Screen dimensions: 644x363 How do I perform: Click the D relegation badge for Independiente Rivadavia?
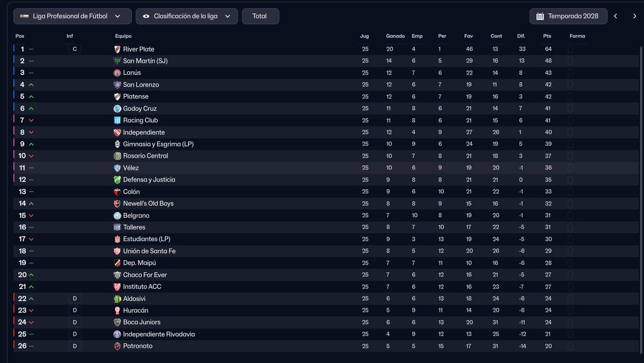coord(75,334)
